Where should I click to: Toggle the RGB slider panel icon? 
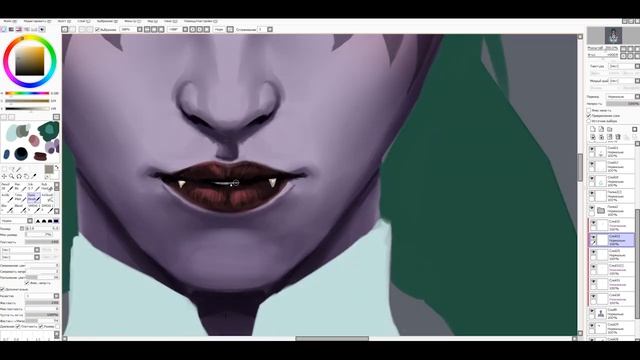[11, 29]
